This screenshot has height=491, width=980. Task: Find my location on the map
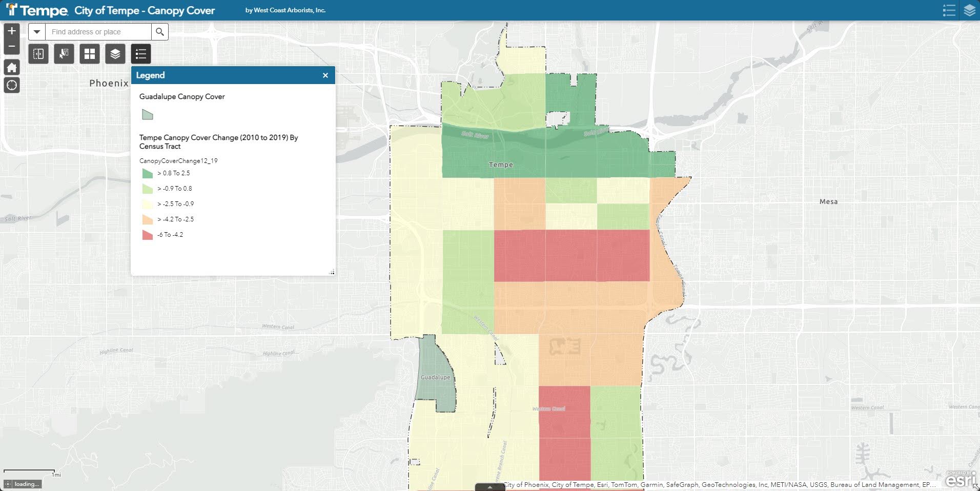point(12,85)
